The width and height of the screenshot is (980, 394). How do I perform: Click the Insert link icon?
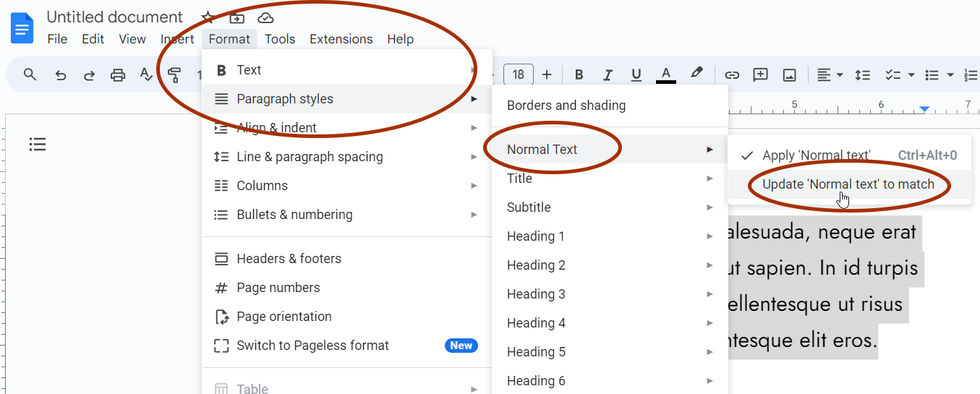click(x=732, y=74)
